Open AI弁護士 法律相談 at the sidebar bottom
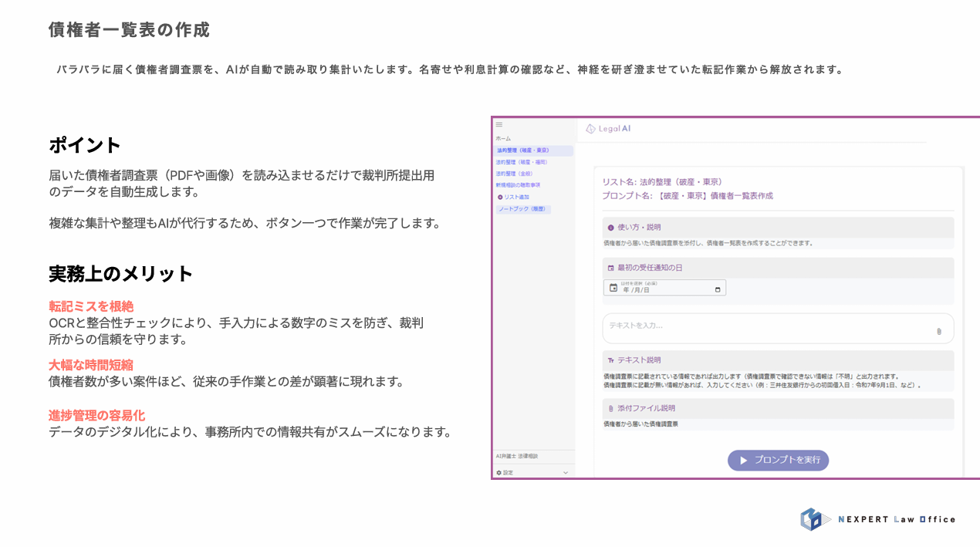Image resolution: width=980 pixels, height=547 pixels. 519,457
